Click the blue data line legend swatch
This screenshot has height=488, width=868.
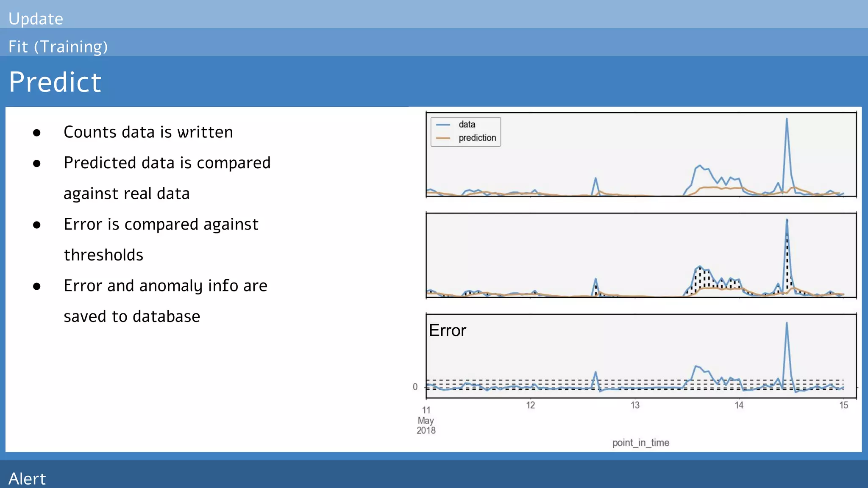pyautogui.click(x=443, y=125)
